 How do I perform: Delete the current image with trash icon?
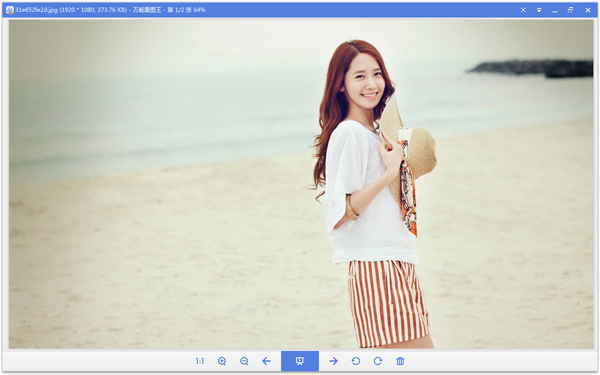[x=400, y=361]
